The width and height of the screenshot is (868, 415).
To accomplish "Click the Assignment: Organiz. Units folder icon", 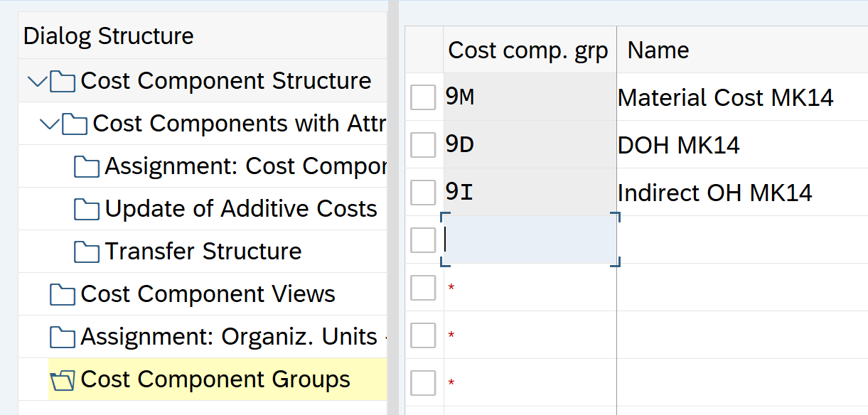I will [63, 338].
